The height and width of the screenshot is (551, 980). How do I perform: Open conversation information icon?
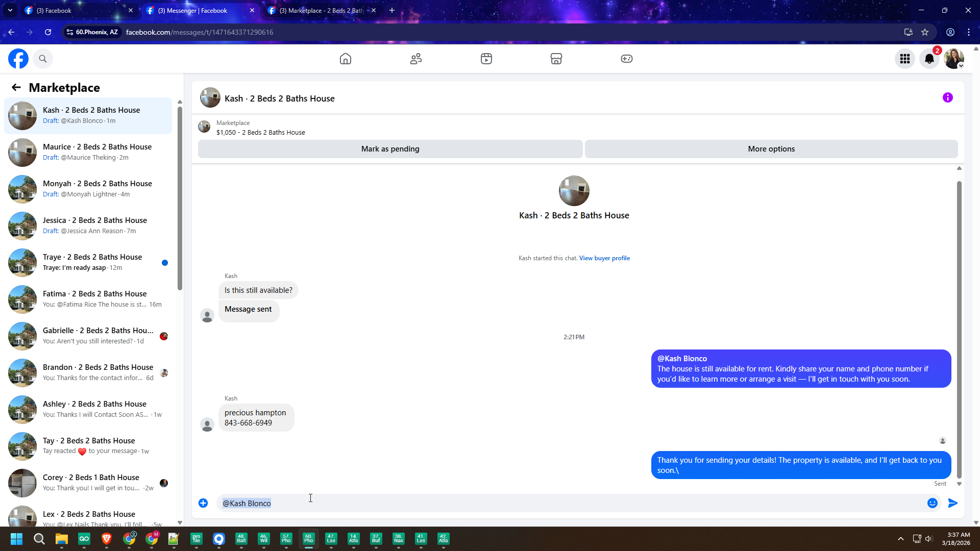[948, 97]
